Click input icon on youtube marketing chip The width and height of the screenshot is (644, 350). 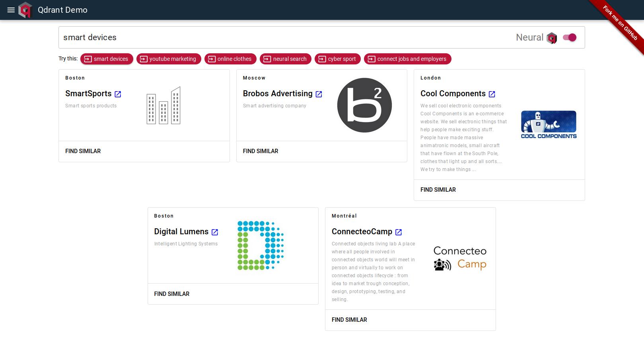pos(144,59)
